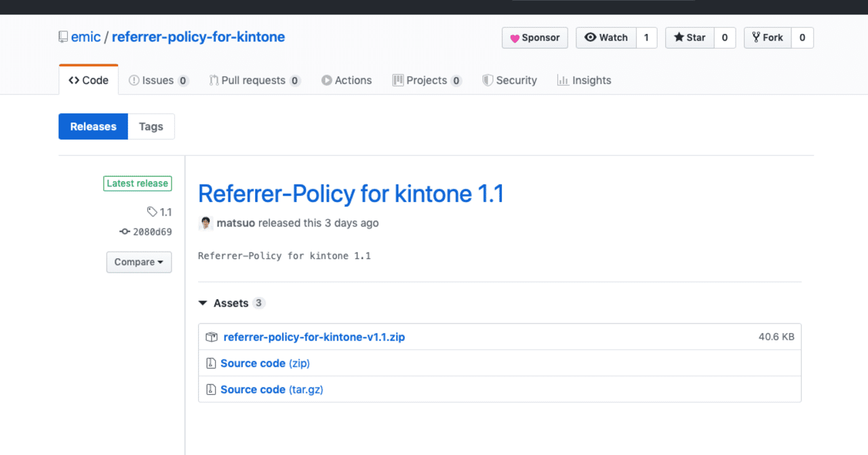This screenshot has width=868, height=455.
Task: Click the commit icon next to 2080d69
Action: (125, 232)
